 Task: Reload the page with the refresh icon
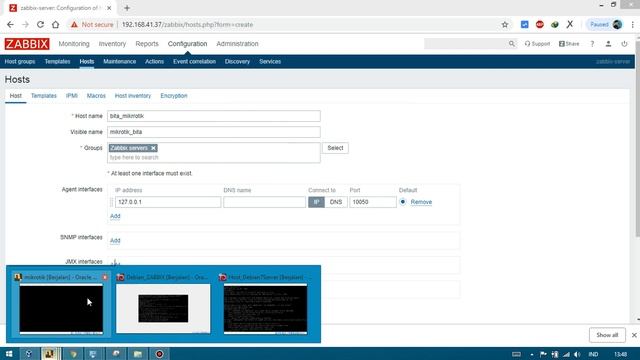coord(40,24)
